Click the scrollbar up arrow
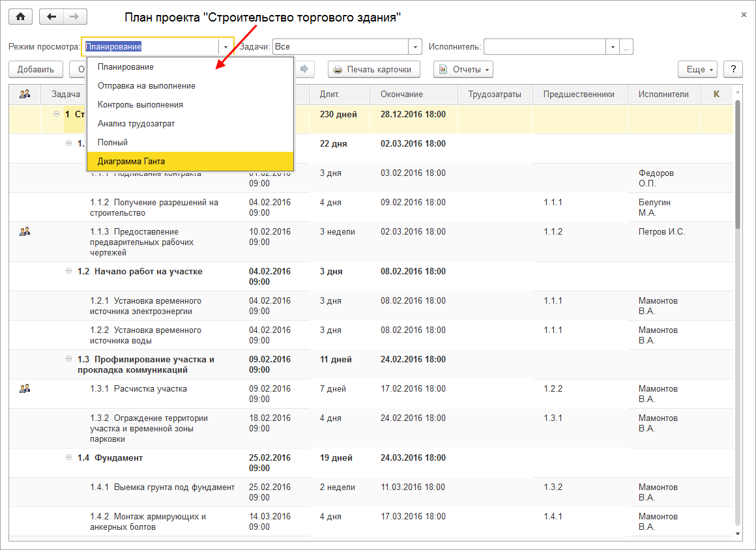 tap(737, 91)
